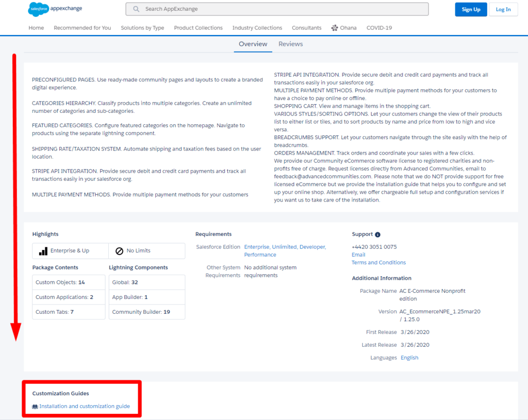This screenshot has height=420, width=528.
Task: Switch to the Reviews tab
Action: (x=290, y=44)
